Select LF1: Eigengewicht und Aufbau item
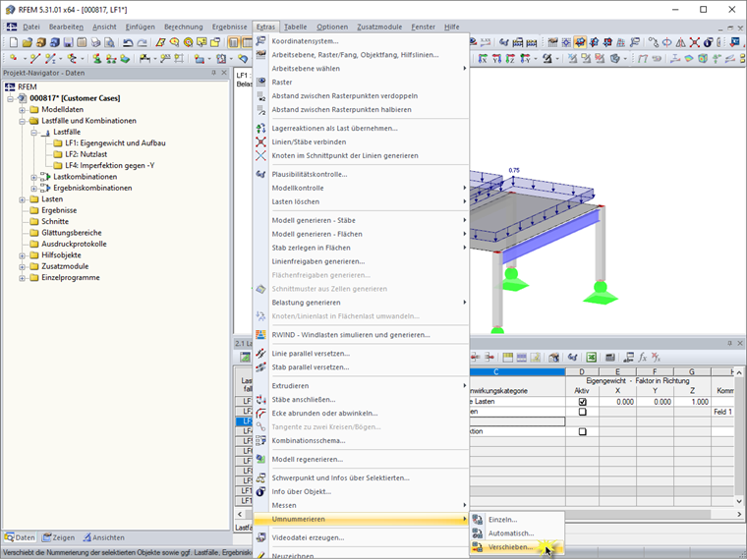Viewport: 747px width, 560px height. [115, 142]
